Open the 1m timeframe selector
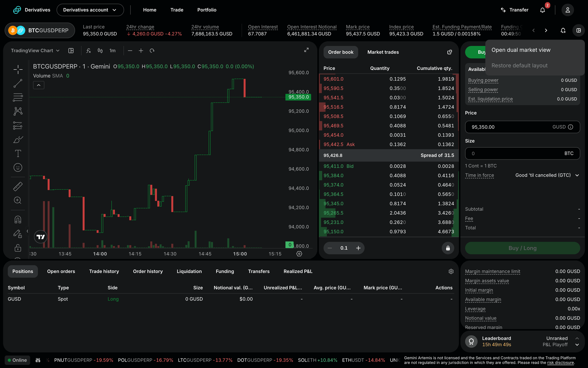 (x=112, y=51)
